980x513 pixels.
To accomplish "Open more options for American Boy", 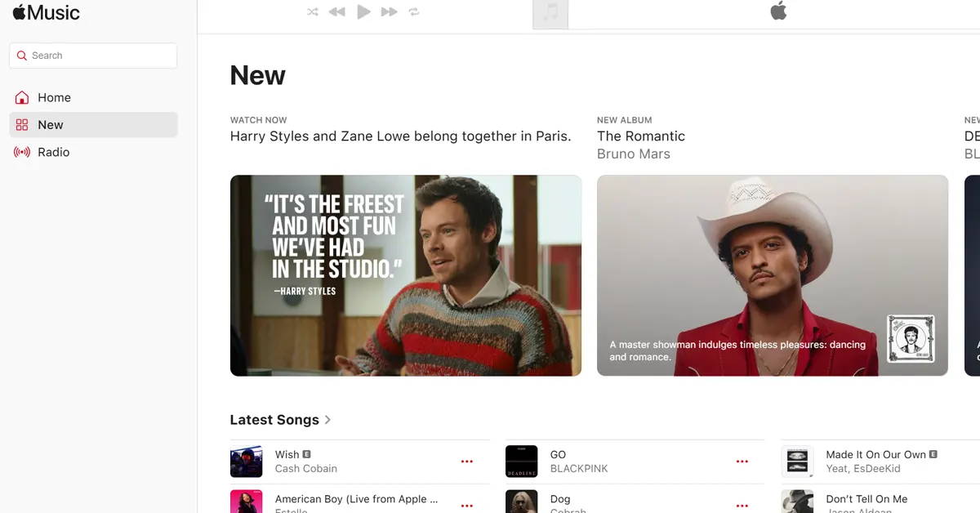I will 466,505.
